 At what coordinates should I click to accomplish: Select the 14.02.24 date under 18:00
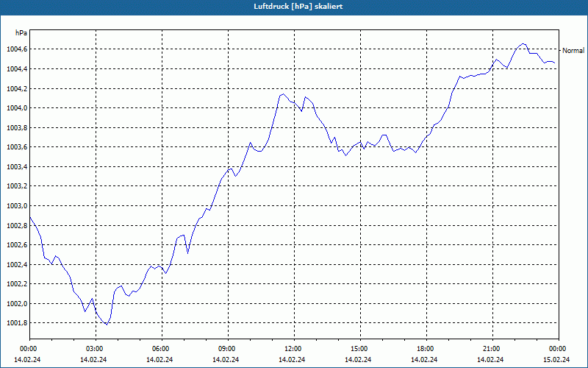[x=424, y=360]
